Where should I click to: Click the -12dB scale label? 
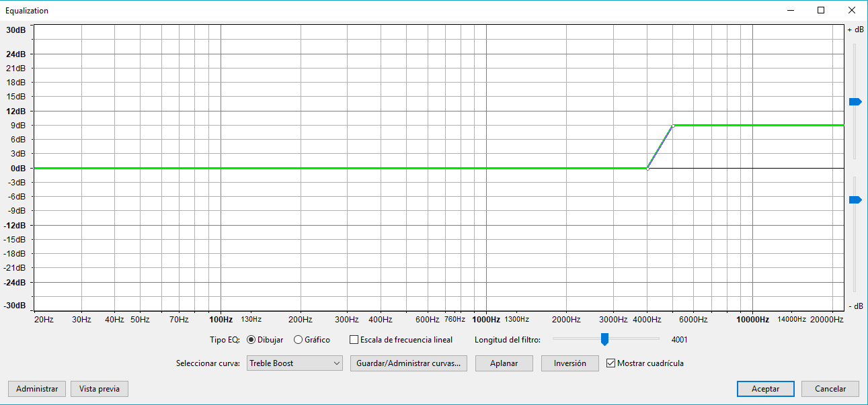click(15, 226)
